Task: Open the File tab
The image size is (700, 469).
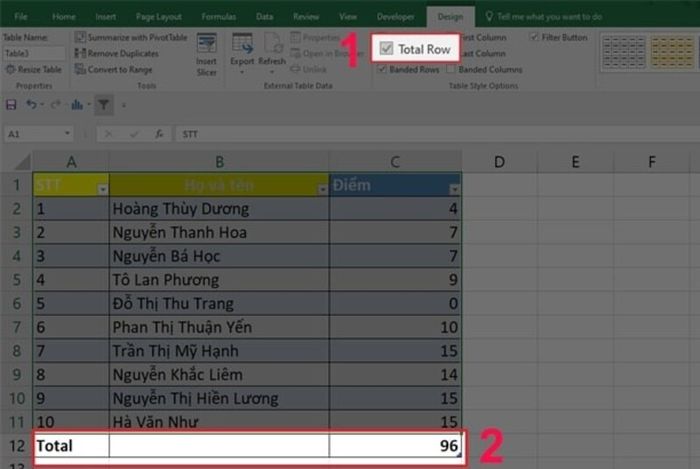Action: click(21, 17)
